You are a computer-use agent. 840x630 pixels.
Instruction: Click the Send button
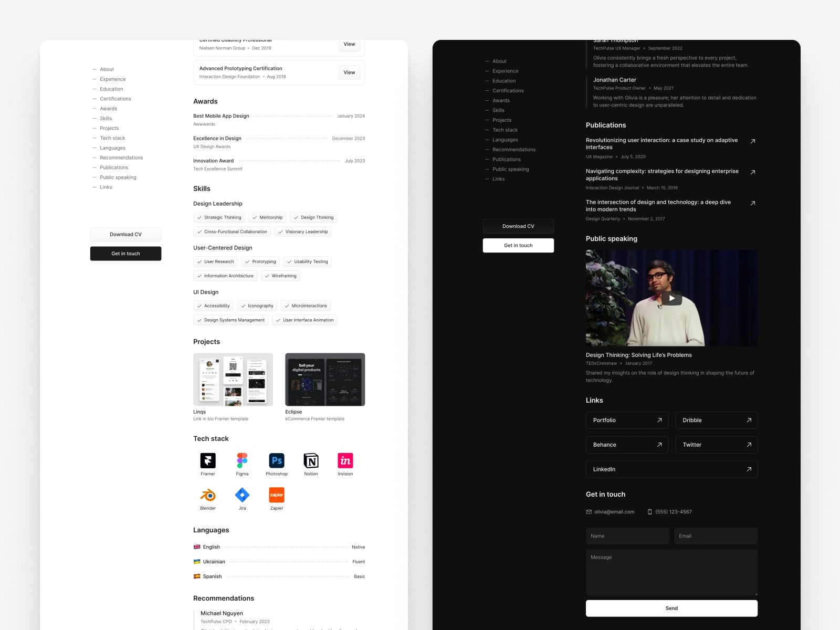click(x=671, y=608)
